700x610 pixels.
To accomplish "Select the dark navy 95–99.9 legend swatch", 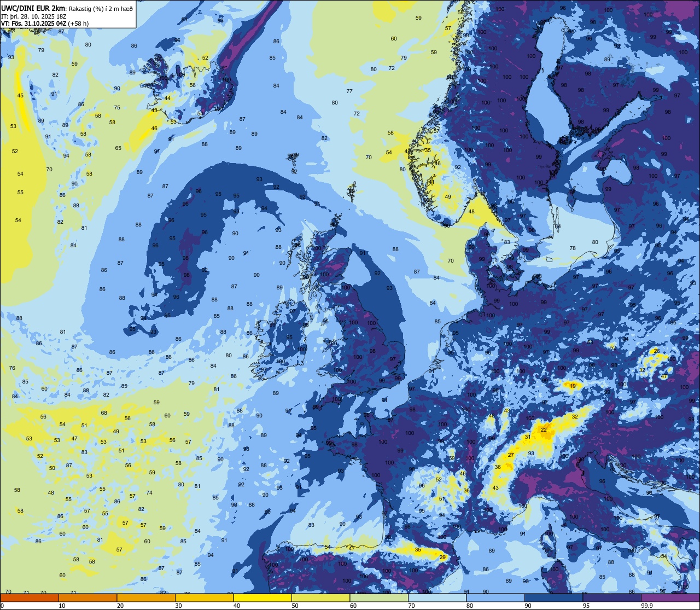I will click(x=612, y=597).
